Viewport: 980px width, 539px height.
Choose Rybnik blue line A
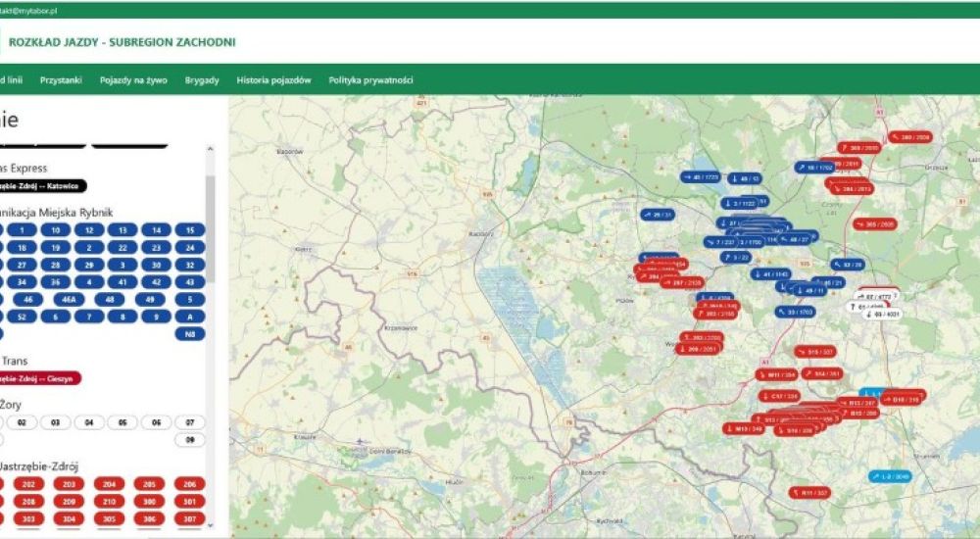tap(190, 317)
